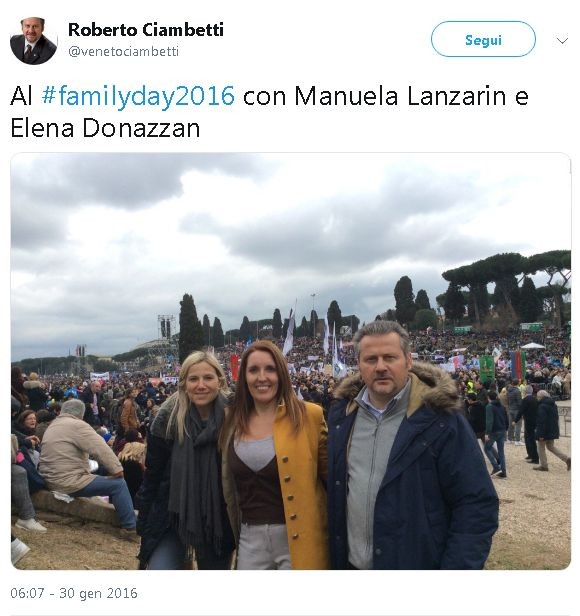Click the Segui follow pill
Viewport: 580px width, 616px height.
[483, 39]
